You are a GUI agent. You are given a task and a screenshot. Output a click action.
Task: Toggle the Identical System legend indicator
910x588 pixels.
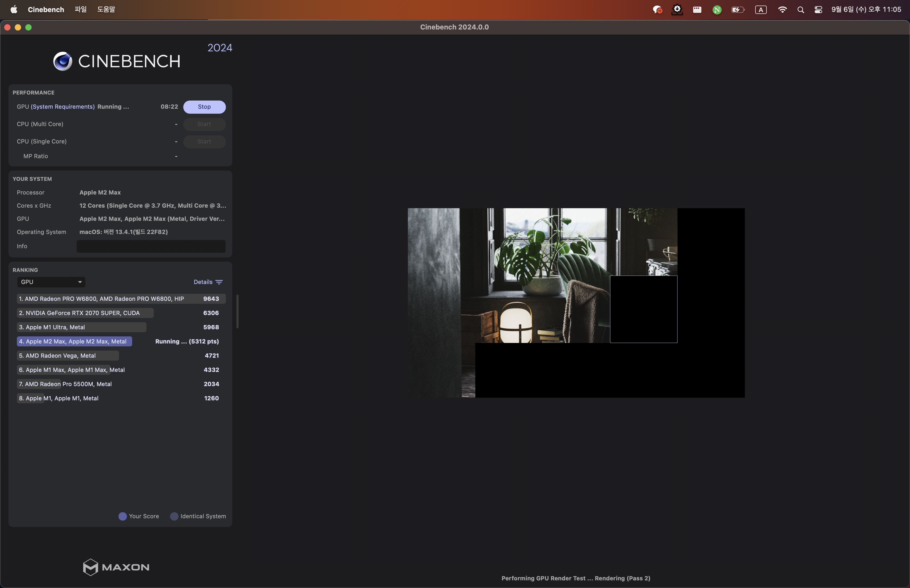pyautogui.click(x=173, y=516)
